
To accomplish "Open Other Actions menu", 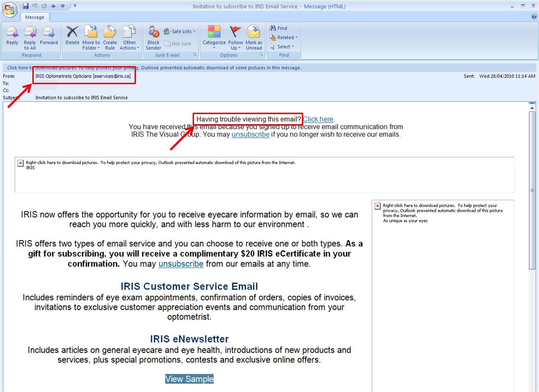I will [129, 38].
